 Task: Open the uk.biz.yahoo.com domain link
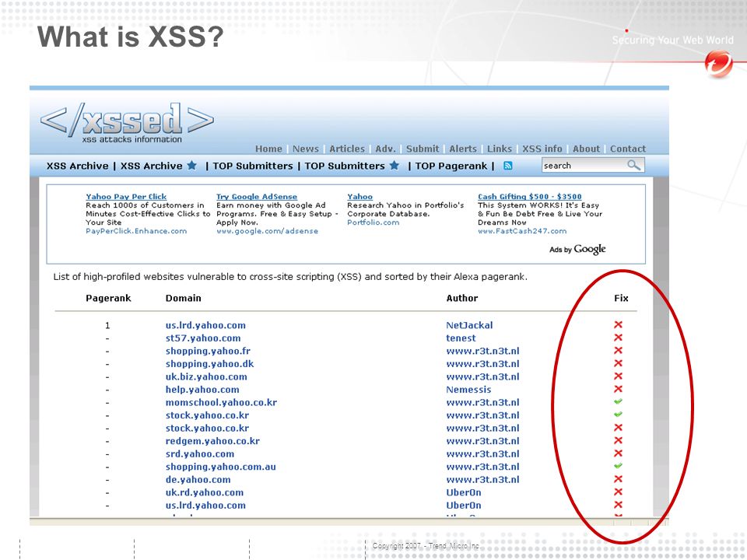[x=206, y=376]
